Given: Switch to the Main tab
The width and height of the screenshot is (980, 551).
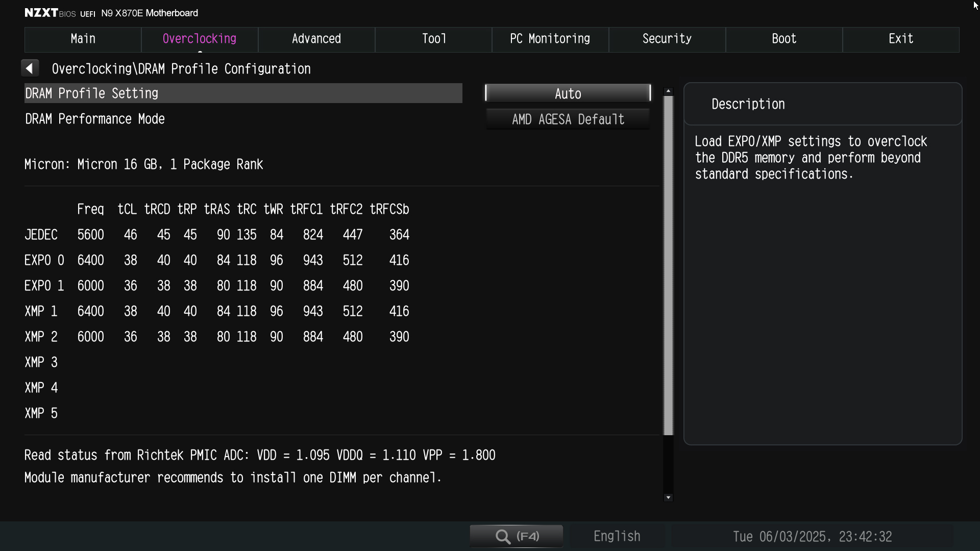Looking at the screenshot, I should pyautogui.click(x=83, y=39).
